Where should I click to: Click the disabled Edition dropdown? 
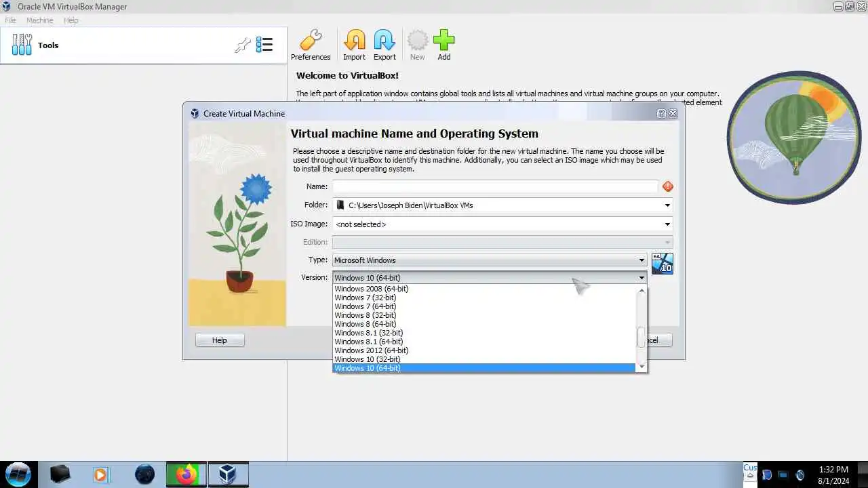tap(502, 242)
